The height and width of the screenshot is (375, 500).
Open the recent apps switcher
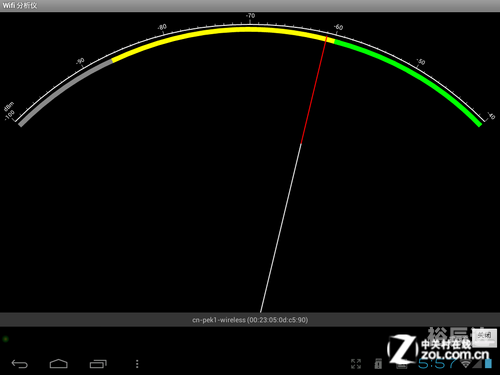(x=98, y=364)
